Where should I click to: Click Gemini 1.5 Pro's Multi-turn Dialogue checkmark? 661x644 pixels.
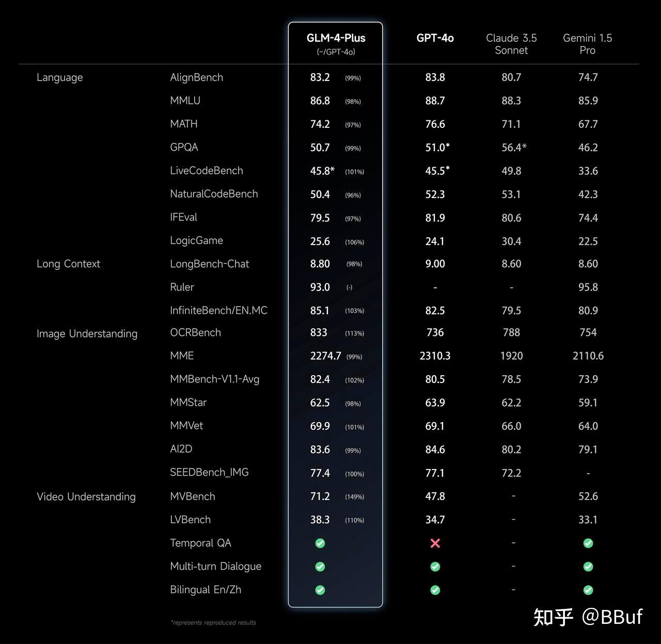(x=588, y=567)
